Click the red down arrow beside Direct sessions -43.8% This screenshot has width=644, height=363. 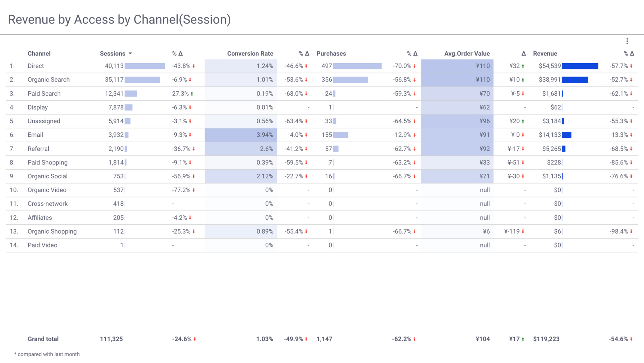[x=194, y=66]
